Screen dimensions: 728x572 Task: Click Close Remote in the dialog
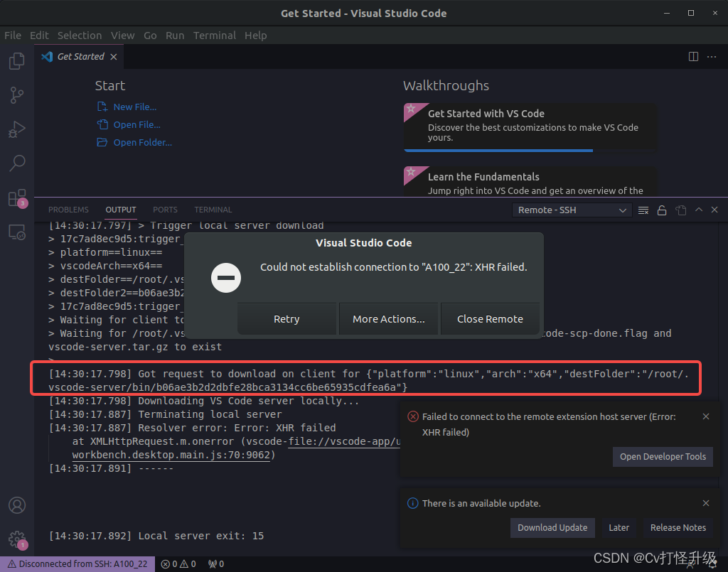pos(490,319)
